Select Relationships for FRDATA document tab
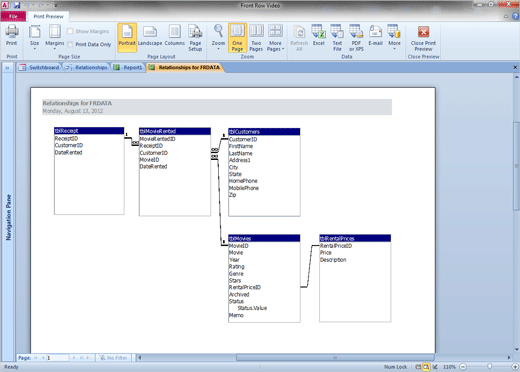 (185, 67)
